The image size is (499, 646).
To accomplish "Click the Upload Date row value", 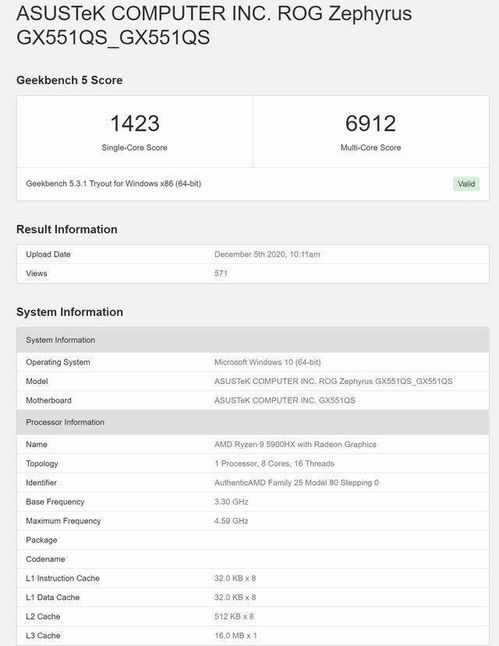I will [267, 254].
